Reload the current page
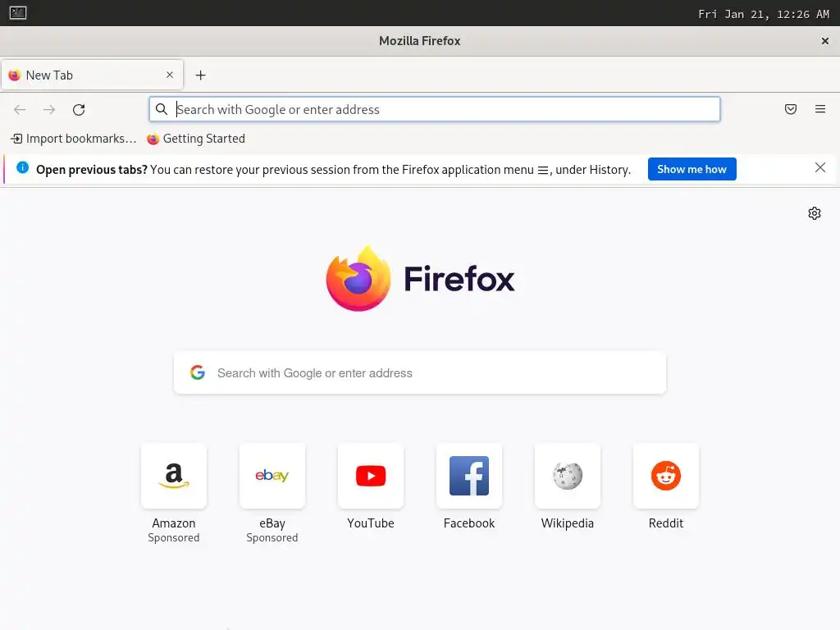This screenshot has width=840, height=630. point(79,110)
